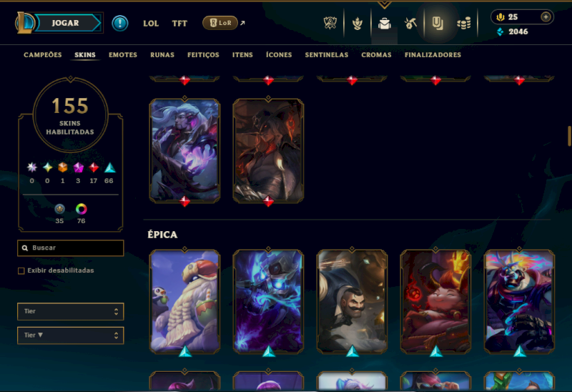Viewport: 572px width, 392px height.
Task: Filter by chromas rainbow circle icon
Action: tap(81, 209)
